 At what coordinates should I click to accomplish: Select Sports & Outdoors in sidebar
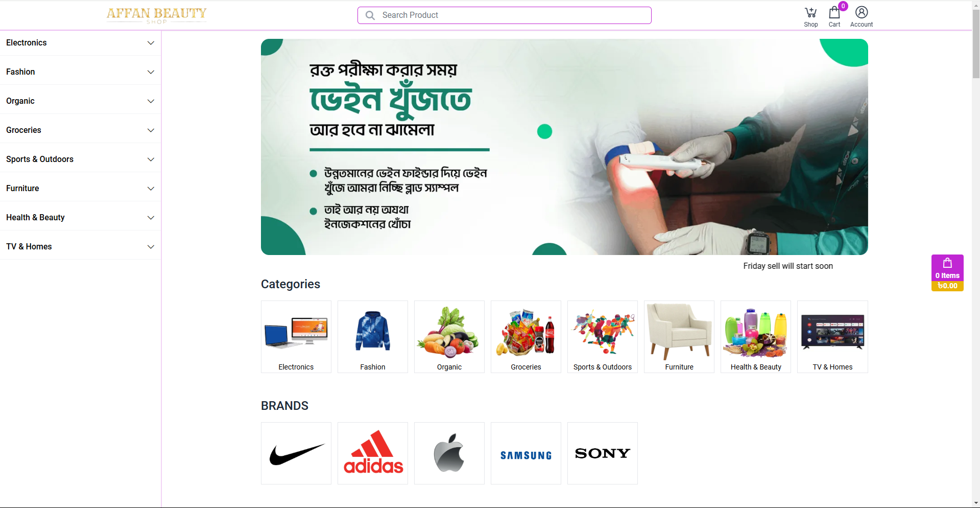(x=80, y=159)
